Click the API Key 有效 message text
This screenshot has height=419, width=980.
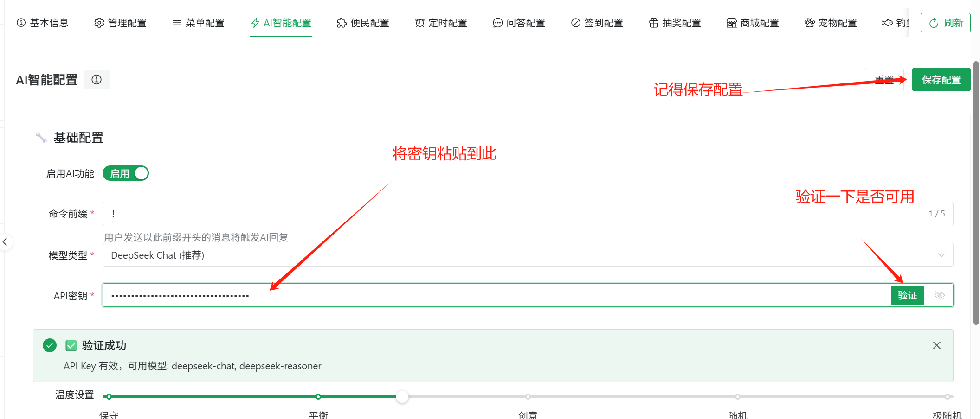(193, 366)
